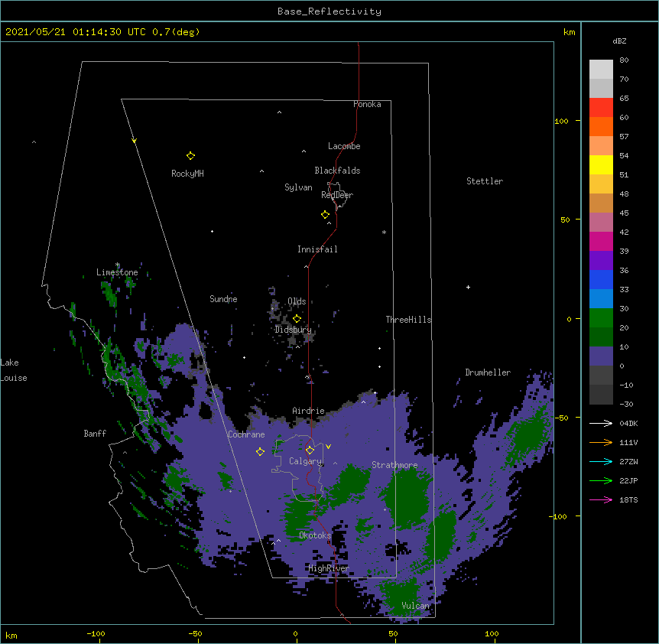The image size is (659, 644).
Task: Click the Sylvan label
Action: tap(298, 187)
